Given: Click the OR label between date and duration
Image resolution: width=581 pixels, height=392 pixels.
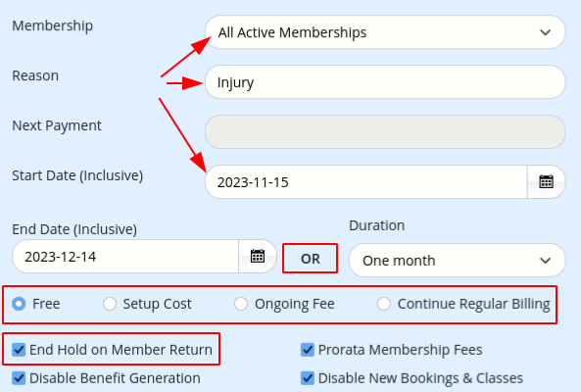Looking at the screenshot, I should click(x=311, y=259).
